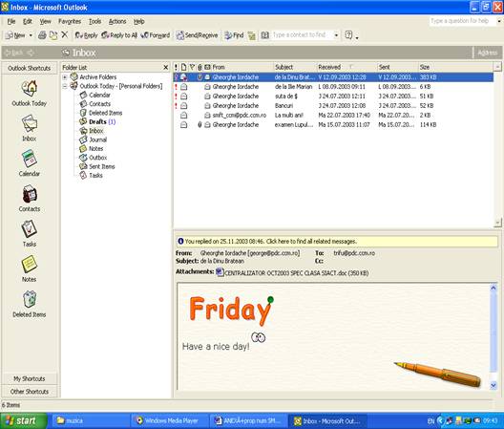Delete the message with the X icon
Viewport: 504px width, 429px height.
tap(65, 34)
